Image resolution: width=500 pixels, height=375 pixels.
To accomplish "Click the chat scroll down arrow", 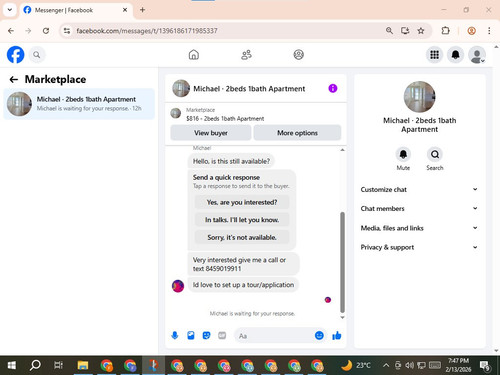I will (342, 317).
